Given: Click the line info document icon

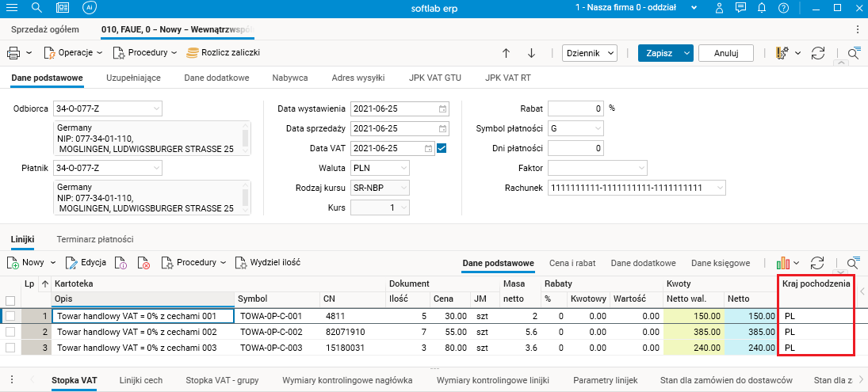Looking at the screenshot, I should [x=121, y=263].
